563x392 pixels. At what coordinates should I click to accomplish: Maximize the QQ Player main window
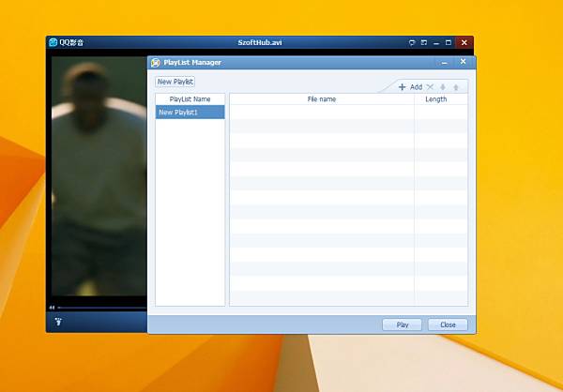[449, 43]
